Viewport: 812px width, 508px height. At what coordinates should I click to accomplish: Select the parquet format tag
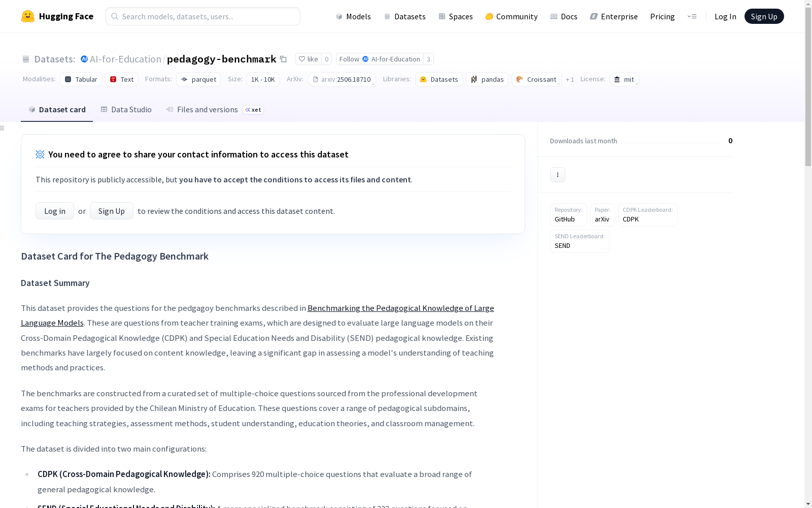click(198, 79)
